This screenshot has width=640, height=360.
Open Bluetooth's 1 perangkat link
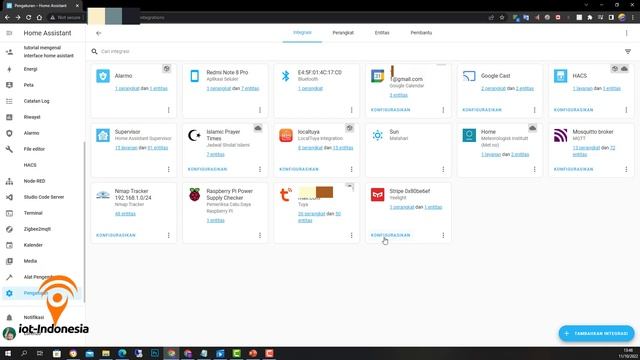310,88
